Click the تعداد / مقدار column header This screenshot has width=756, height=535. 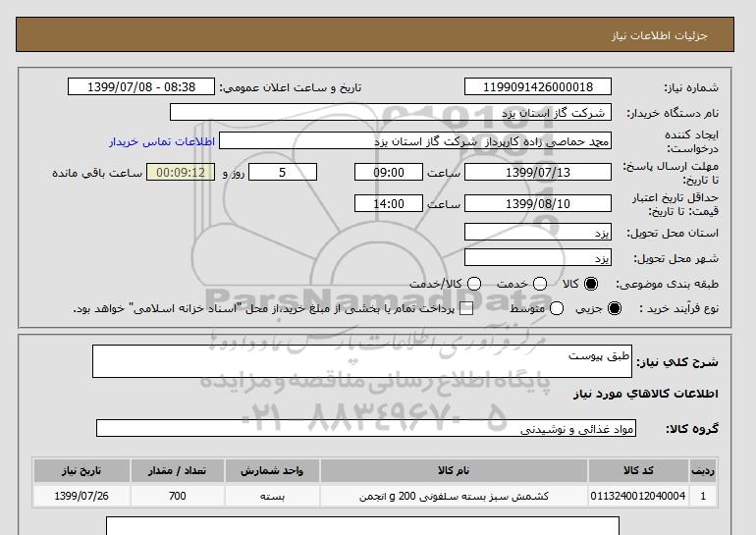click(x=178, y=470)
